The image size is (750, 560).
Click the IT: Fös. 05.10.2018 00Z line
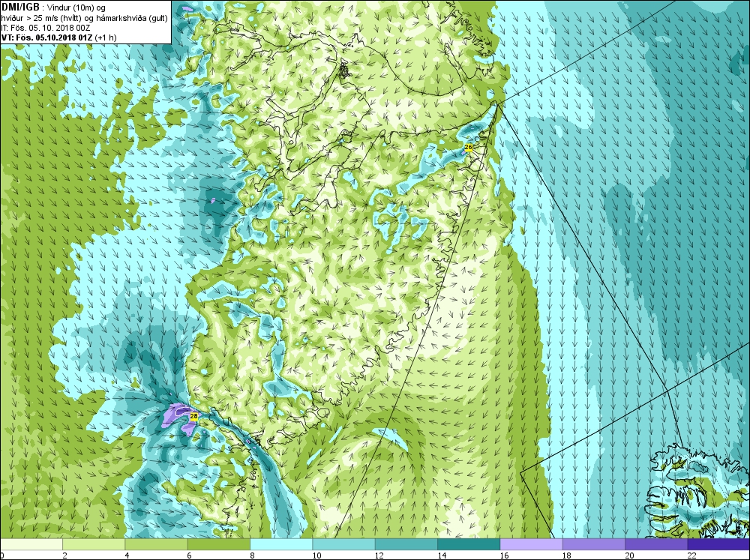[x=46, y=28]
